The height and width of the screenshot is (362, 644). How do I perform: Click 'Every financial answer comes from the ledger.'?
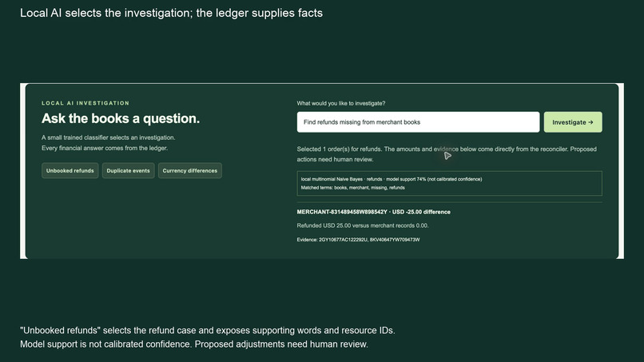click(x=105, y=148)
